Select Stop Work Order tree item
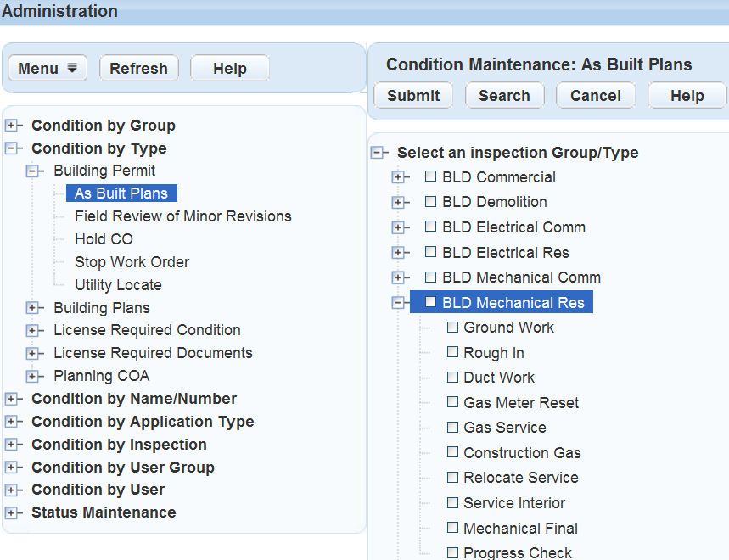729x560 pixels. coord(132,262)
